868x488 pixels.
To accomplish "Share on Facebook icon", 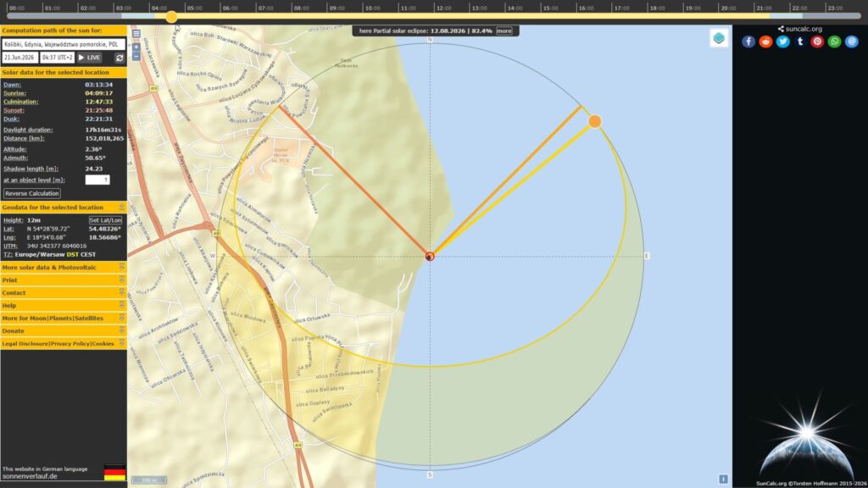I will point(748,42).
